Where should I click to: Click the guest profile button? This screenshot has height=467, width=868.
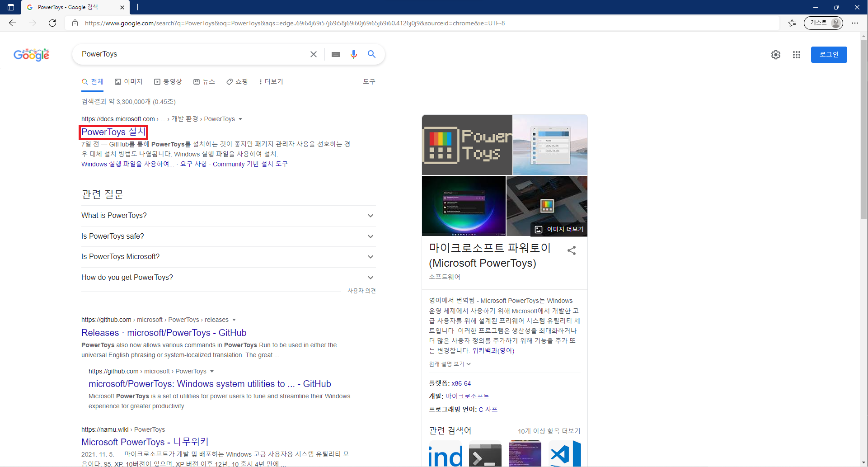[823, 23]
